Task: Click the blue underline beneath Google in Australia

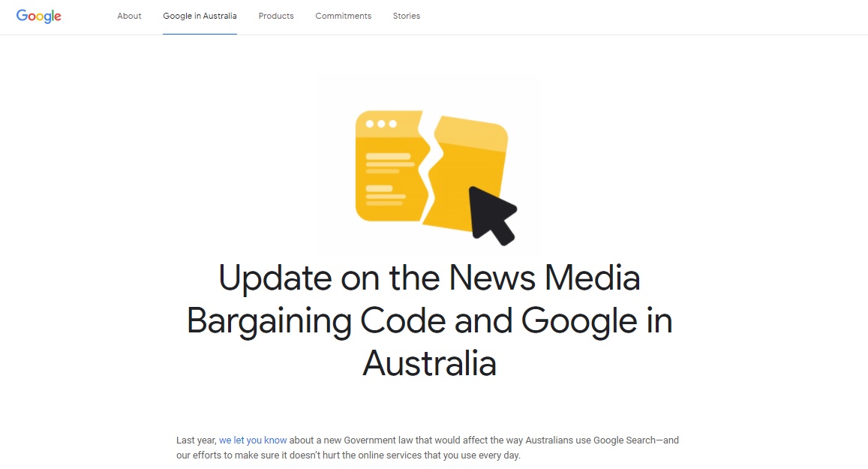Action: click(x=200, y=34)
